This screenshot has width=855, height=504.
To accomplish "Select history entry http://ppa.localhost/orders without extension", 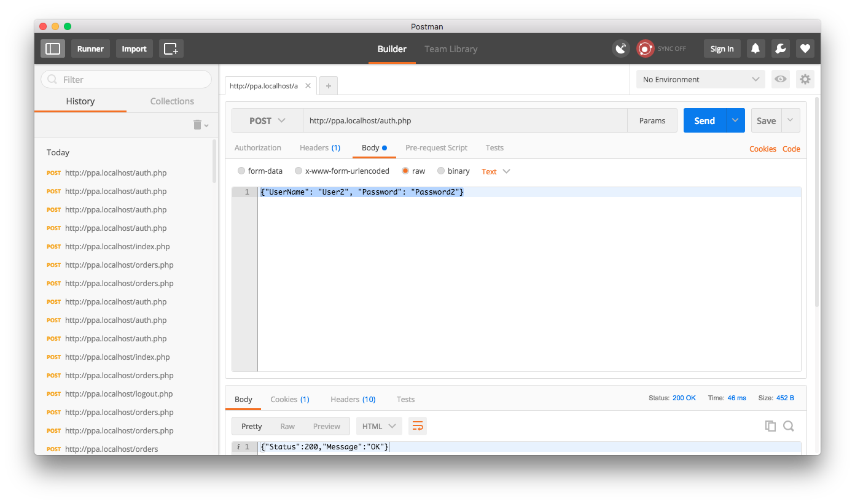I will (111, 449).
